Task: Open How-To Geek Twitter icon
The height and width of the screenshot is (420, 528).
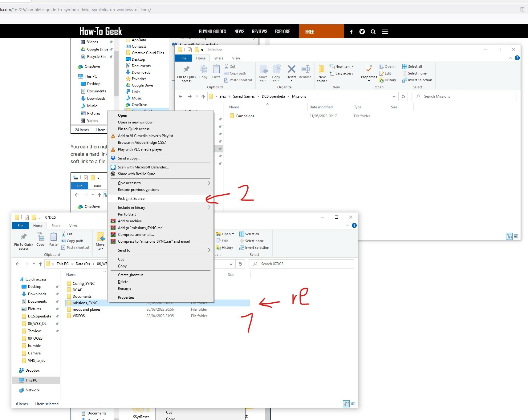Action: pos(362,31)
